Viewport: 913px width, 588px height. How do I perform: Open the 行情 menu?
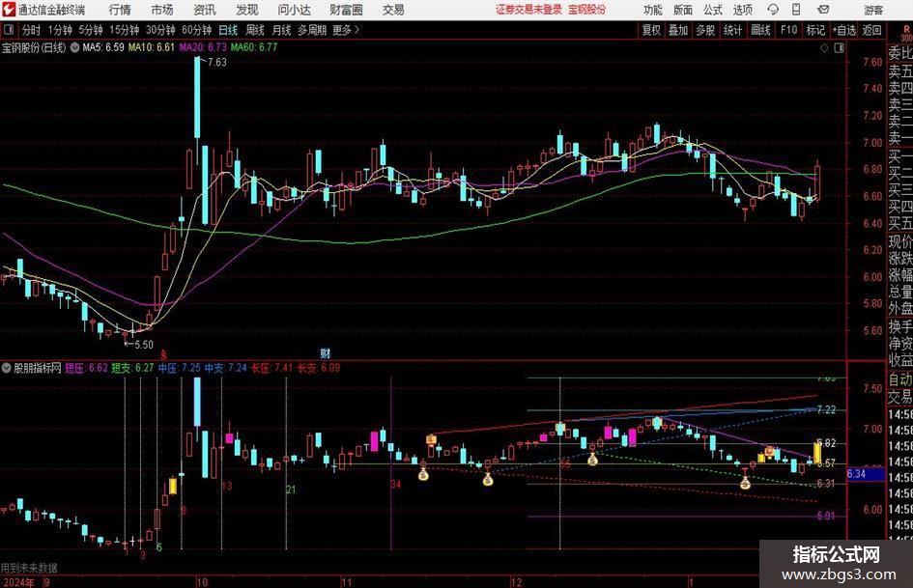(120, 10)
